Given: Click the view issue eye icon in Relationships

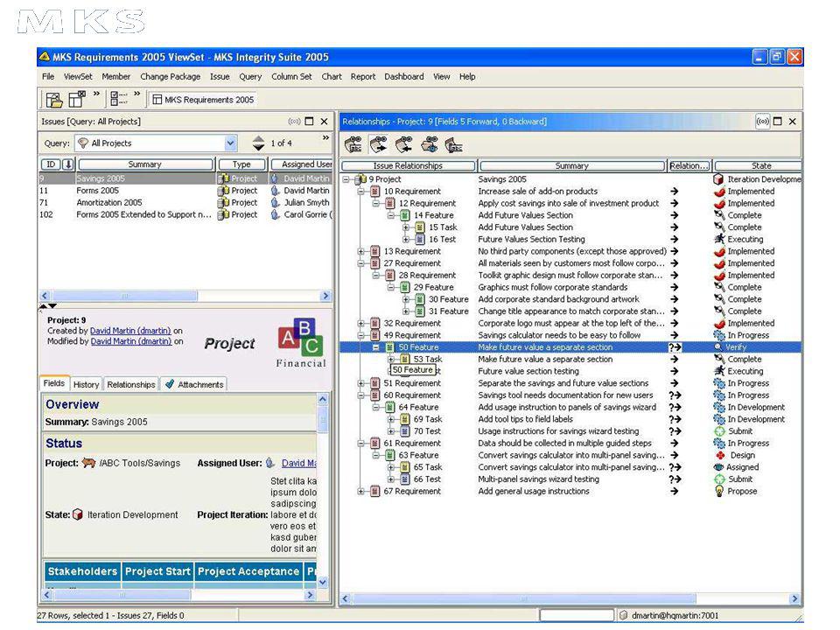Looking at the screenshot, I should coord(429,144).
